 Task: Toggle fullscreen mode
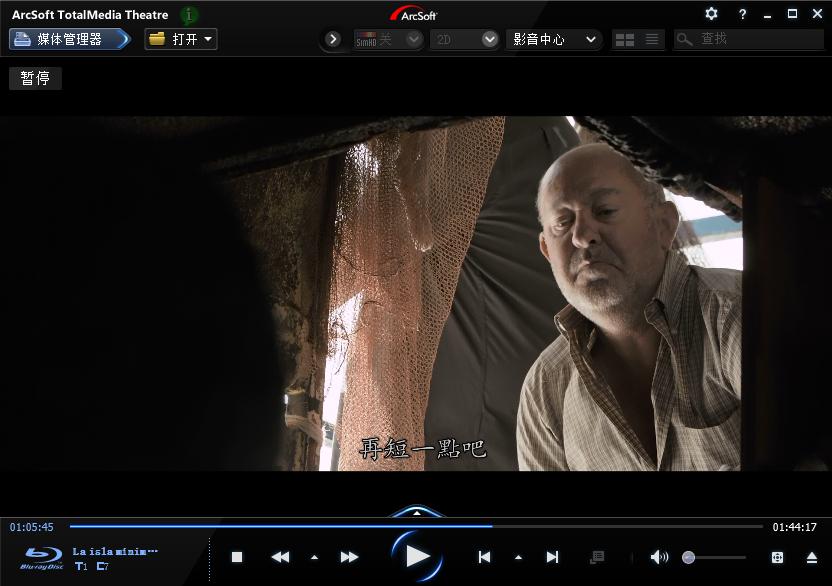pyautogui.click(x=777, y=557)
